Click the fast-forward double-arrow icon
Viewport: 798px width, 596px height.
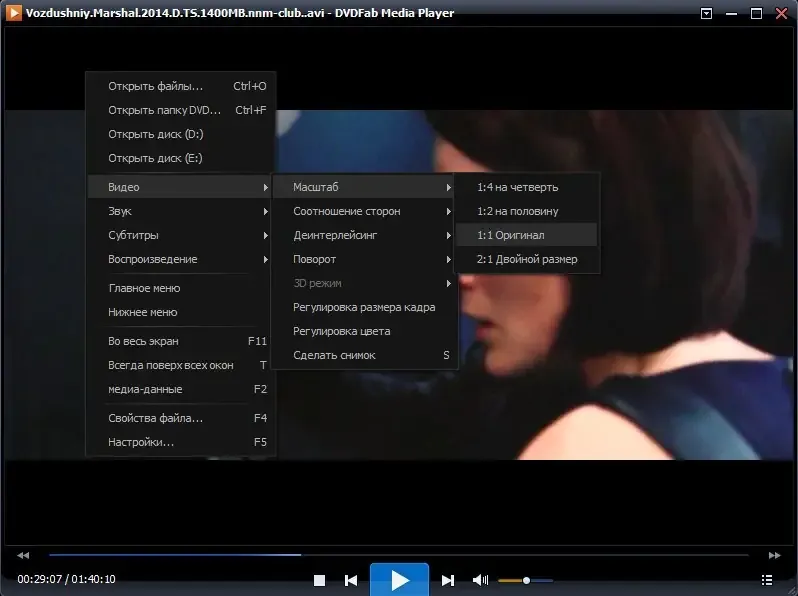pos(774,555)
